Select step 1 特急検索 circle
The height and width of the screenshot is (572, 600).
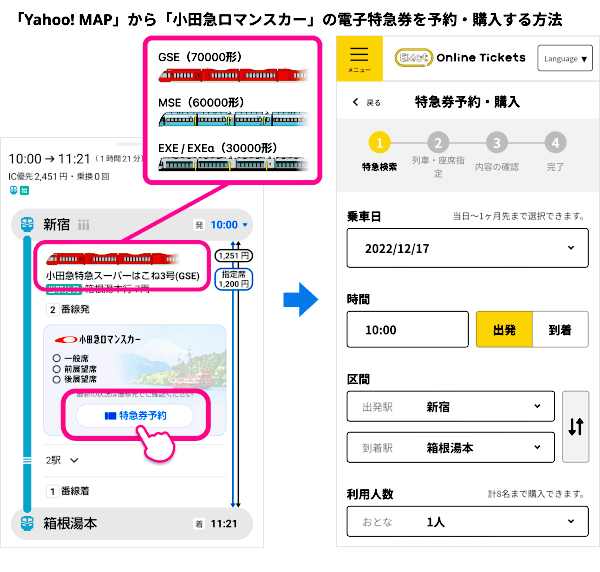click(379, 143)
